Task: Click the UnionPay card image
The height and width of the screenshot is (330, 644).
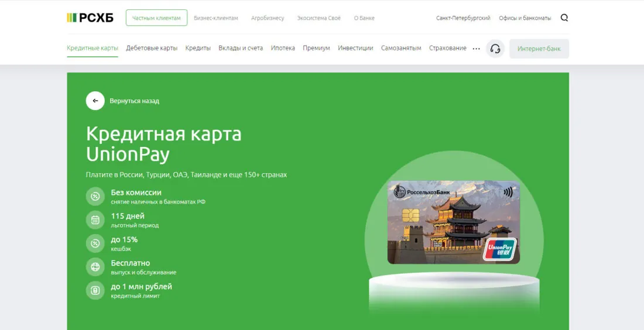Action: pos(453,222)
